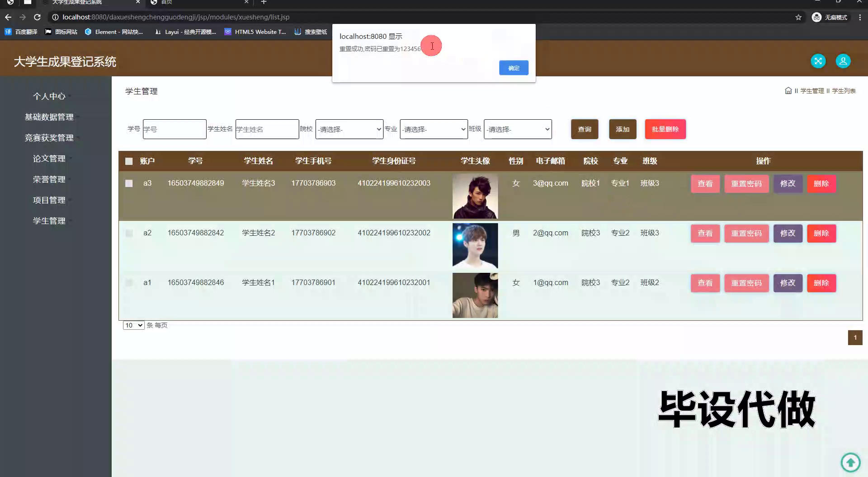Click 重置密码 for student a3
The image size is (868, 477).
point(746,184)
